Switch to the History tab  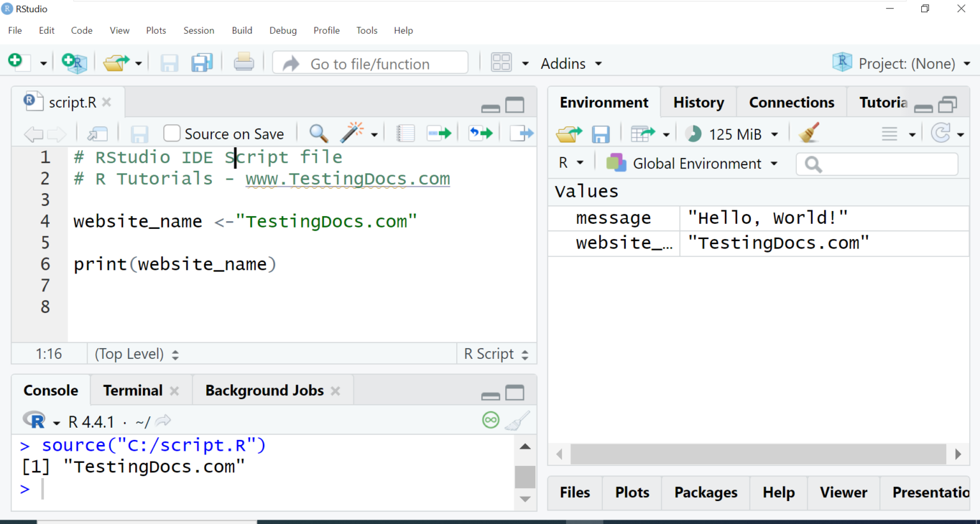coord(698,102)
